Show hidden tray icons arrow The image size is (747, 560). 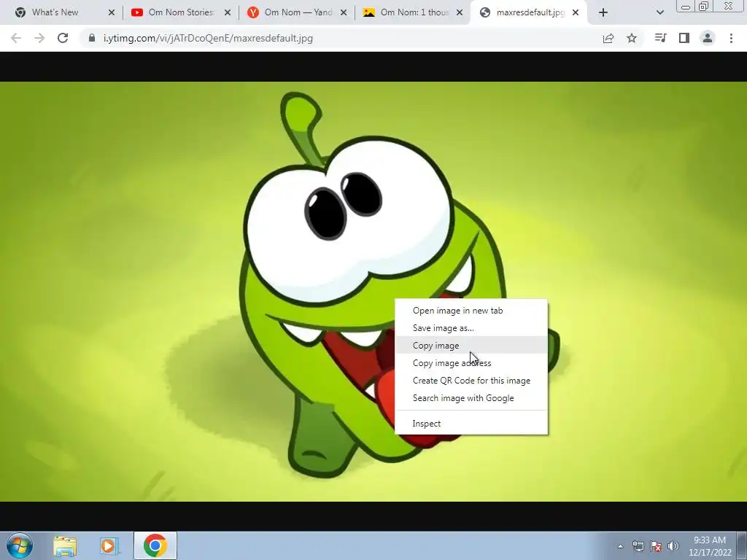click(620, 546)
